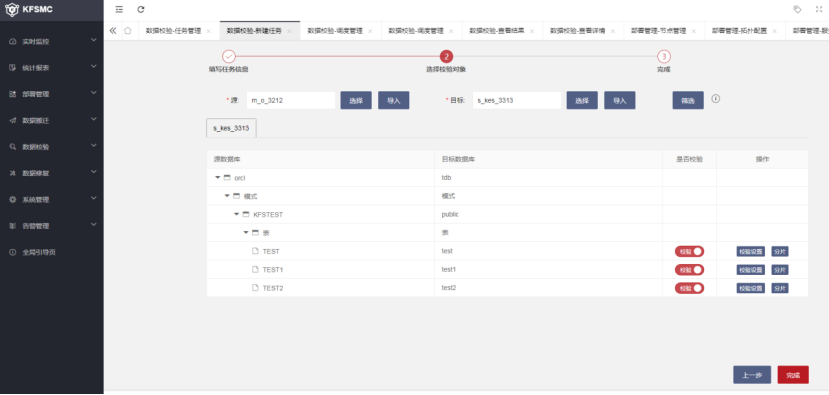Open 校验设置 for TEST2 row

(751, 288)
